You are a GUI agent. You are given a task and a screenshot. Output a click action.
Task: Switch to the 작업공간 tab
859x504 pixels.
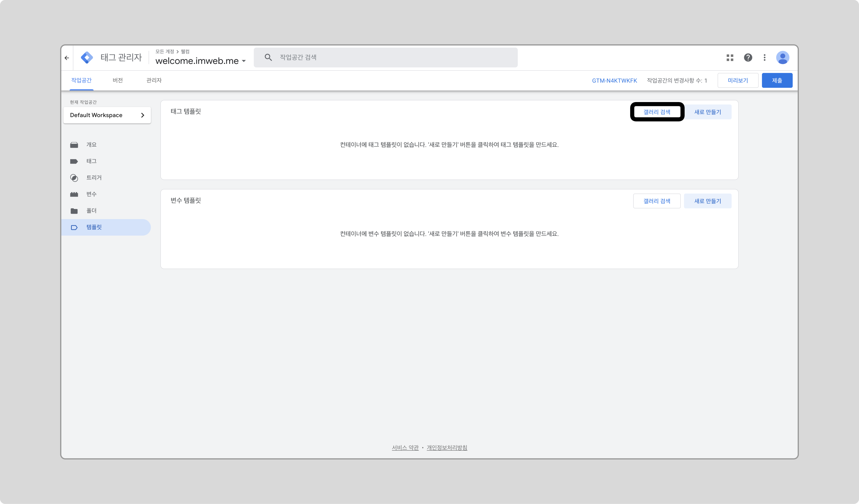(x=81, y=80)
